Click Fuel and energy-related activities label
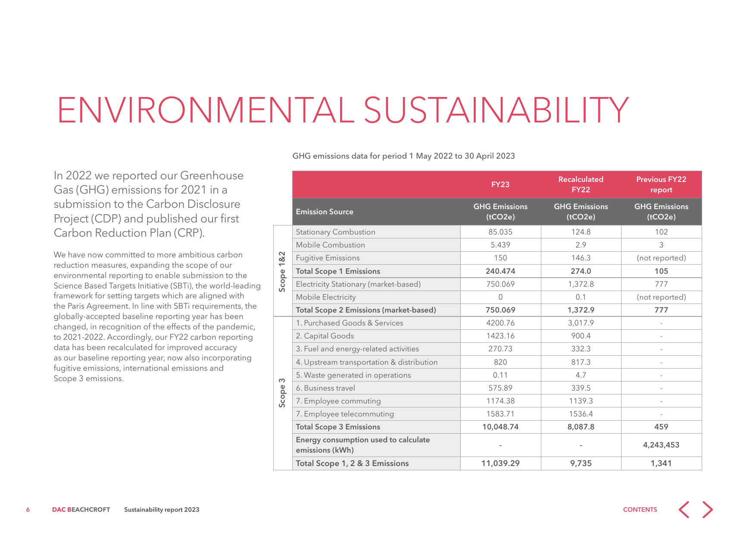 click(x=357, y=349)
